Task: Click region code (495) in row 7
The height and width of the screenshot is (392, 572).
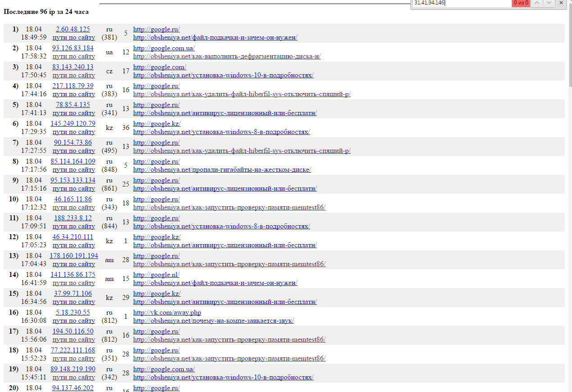Action: (109, 151)
